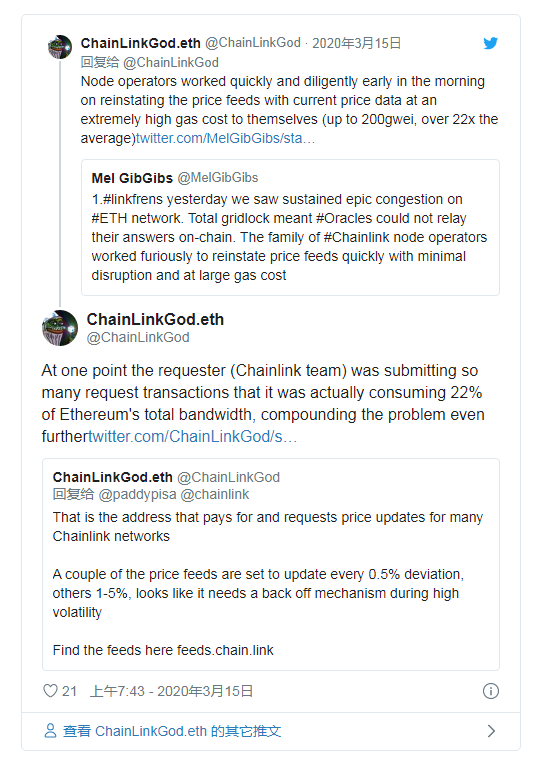Click the Twitter bird logo icon
The image size is (536, 764).
pyautogui.click(x=491, y=43)
